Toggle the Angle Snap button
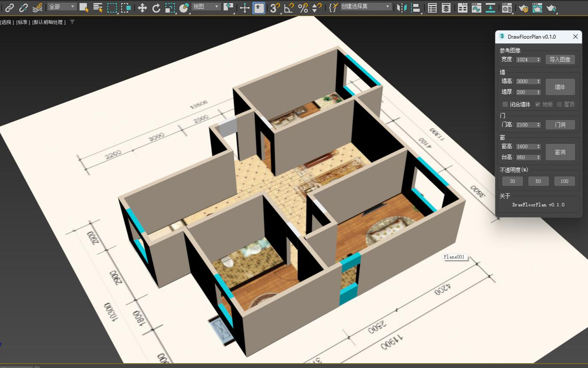588x368 pixels. click(289, 7)
